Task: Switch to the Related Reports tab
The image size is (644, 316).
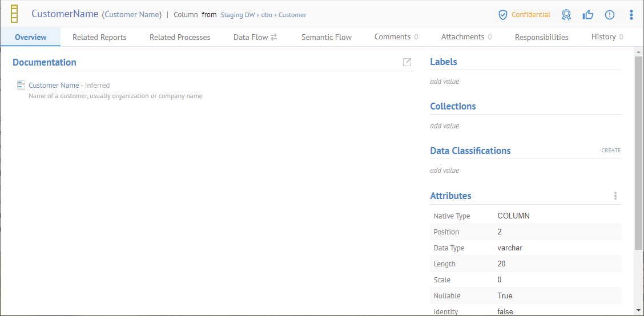Action: (99, 37)
